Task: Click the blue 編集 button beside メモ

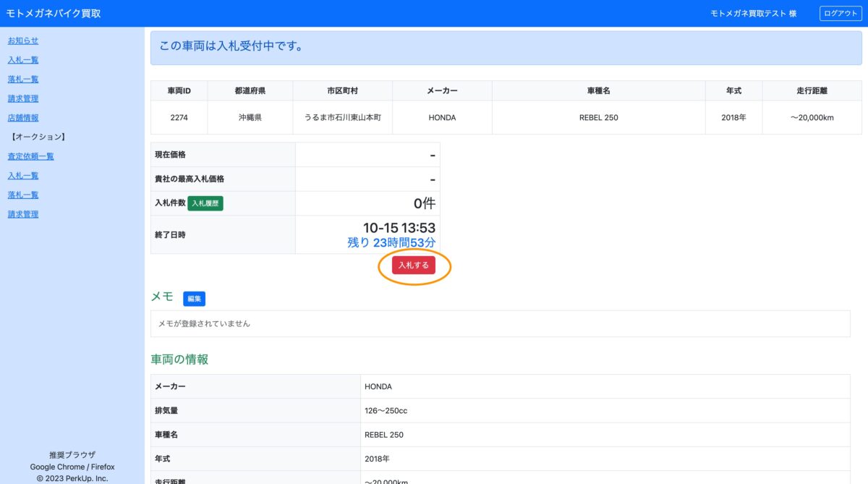Action: coord(194,299)
